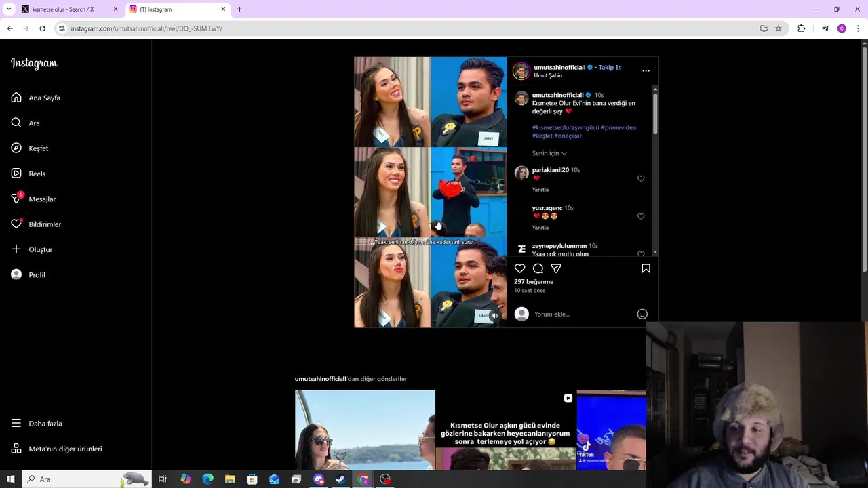Click the Instagram logo
The height and width of the screenshot is (488, 868).
(34, 63)
